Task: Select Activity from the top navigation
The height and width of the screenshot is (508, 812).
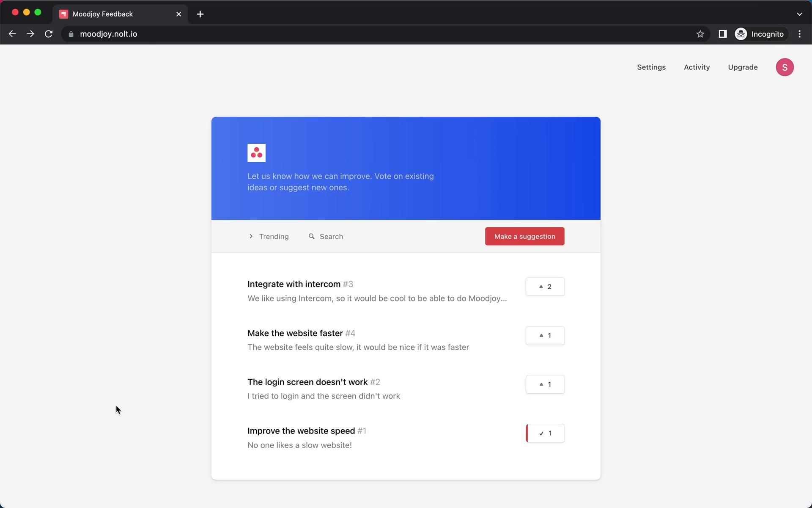Action: click(697, 67)
